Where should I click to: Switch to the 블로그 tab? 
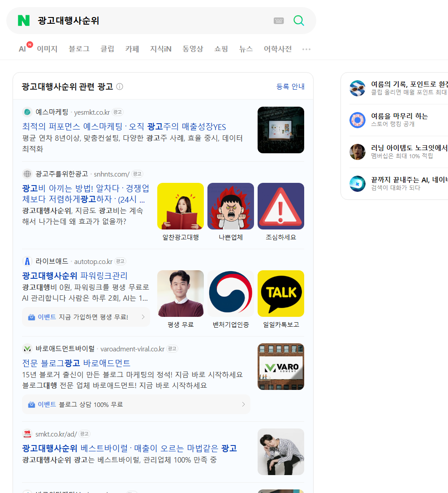(79, 49)
